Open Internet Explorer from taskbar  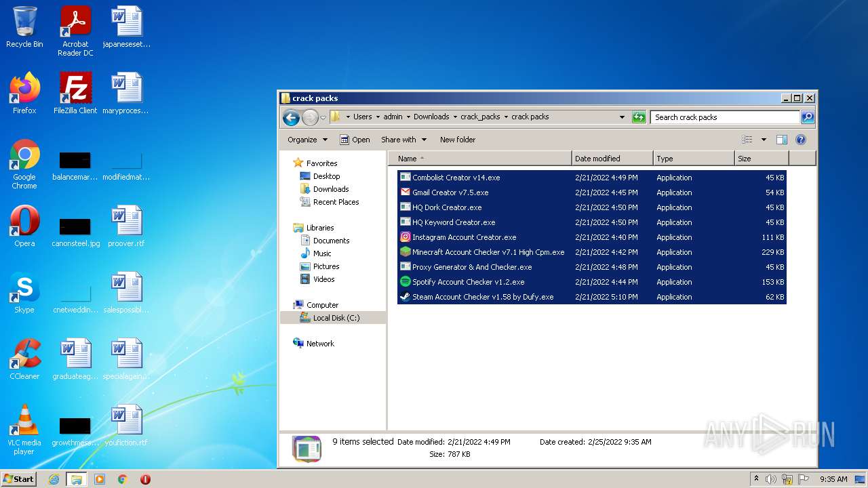[54, 479]
